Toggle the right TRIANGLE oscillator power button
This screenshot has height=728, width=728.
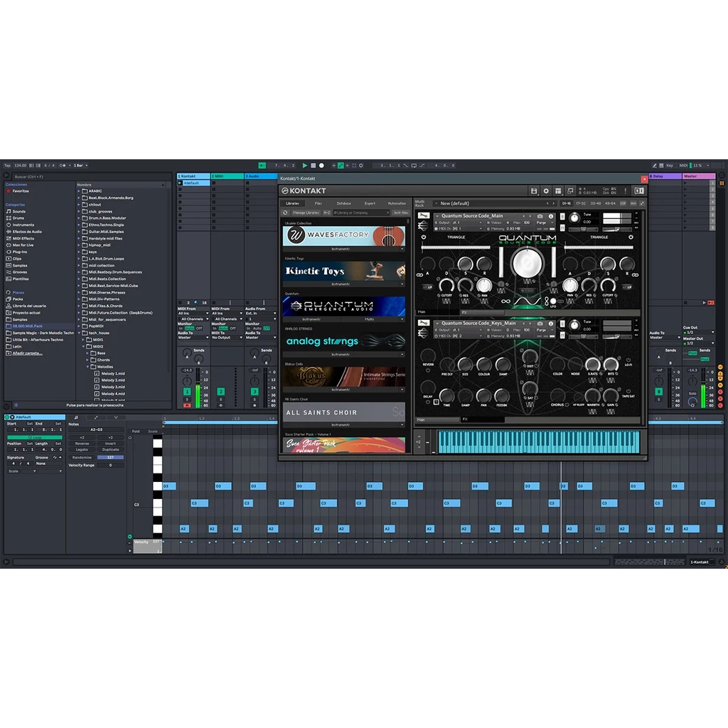click(x=631, y=237)
